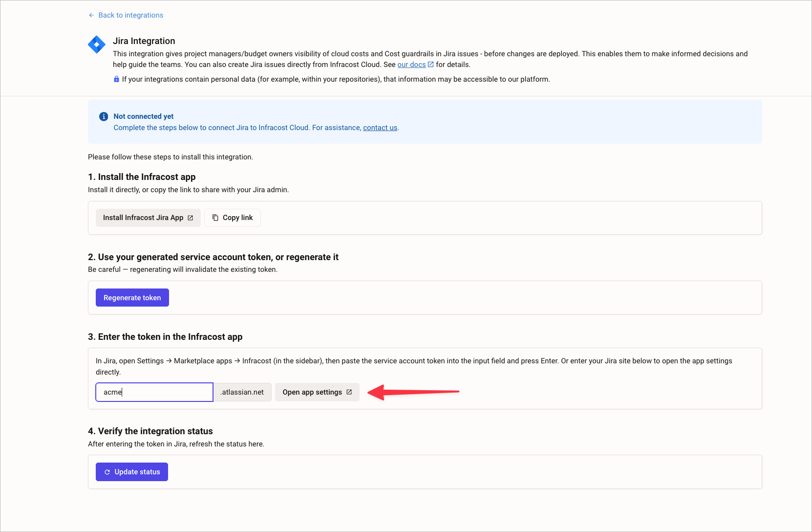812x532 pixels.
Task: Click the Not connected yet notice title
Action: coord(144,116)
